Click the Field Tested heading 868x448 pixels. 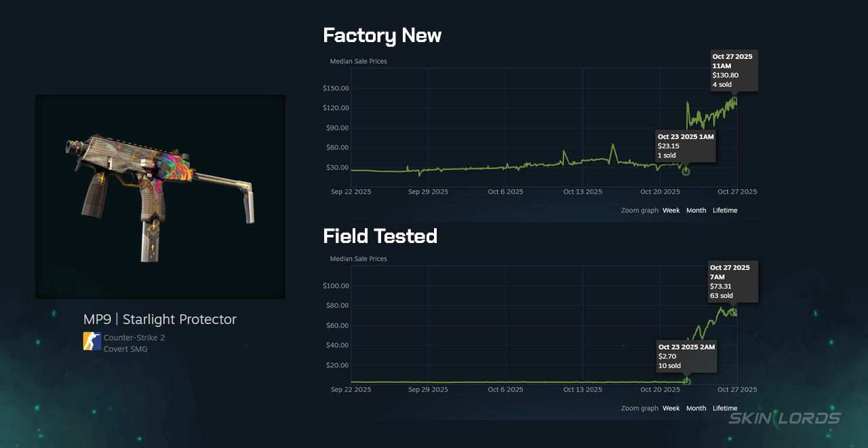tap(380, 236)
